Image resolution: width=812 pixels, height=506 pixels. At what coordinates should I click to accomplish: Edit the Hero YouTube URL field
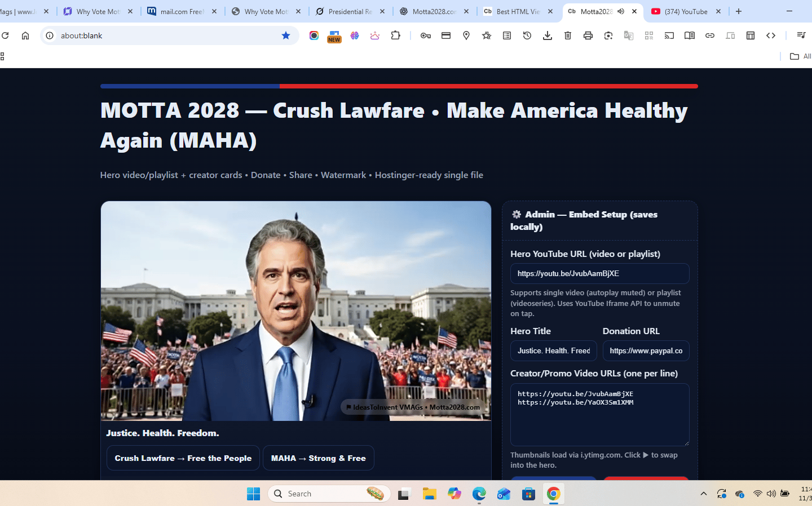(x=599, y=273)
